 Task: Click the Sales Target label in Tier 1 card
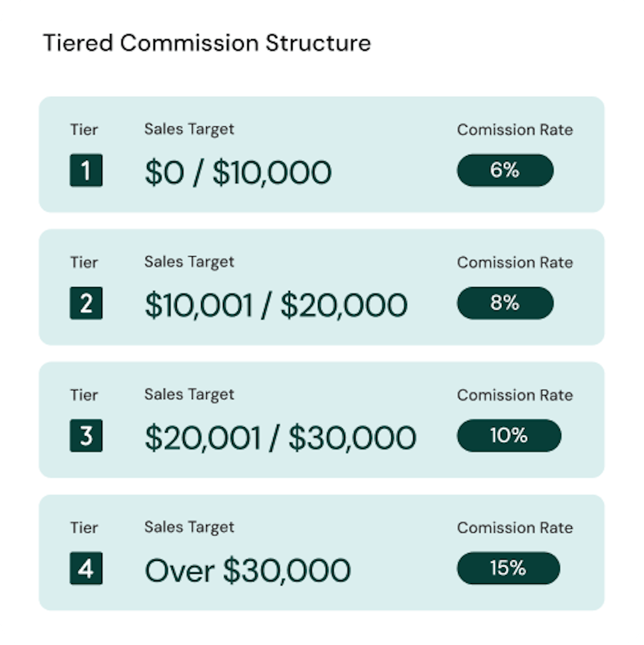tap(189, 129)
